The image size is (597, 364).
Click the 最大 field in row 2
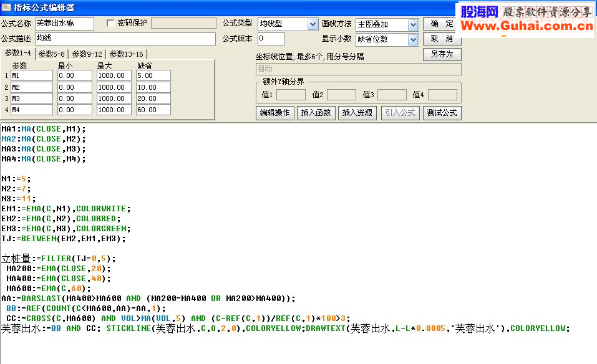114,87
